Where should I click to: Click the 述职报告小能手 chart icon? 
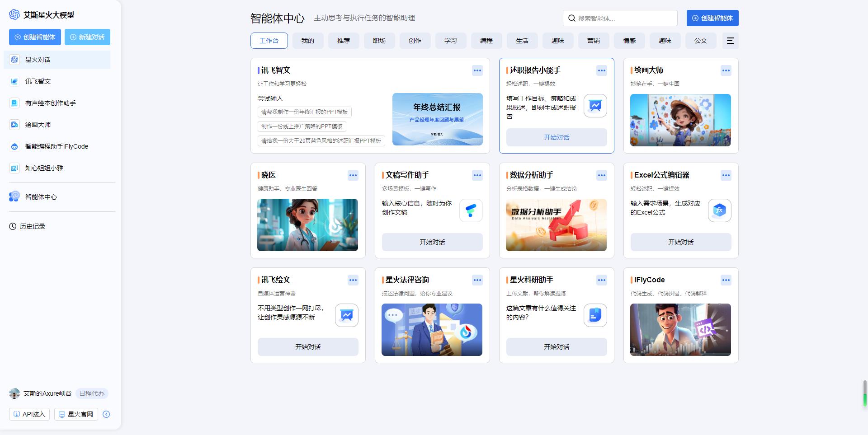pyautogui.click(x=595, y=106)
